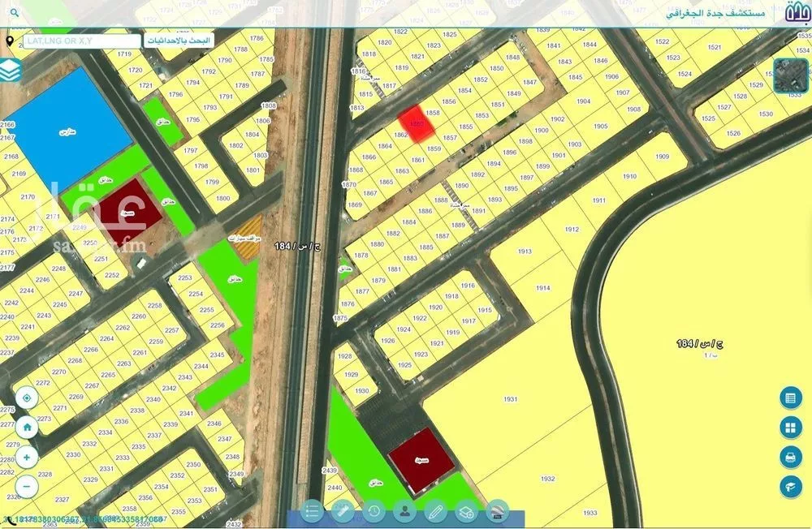Click the user profile icon
The image size is (812, 529).
pos(404,511)
